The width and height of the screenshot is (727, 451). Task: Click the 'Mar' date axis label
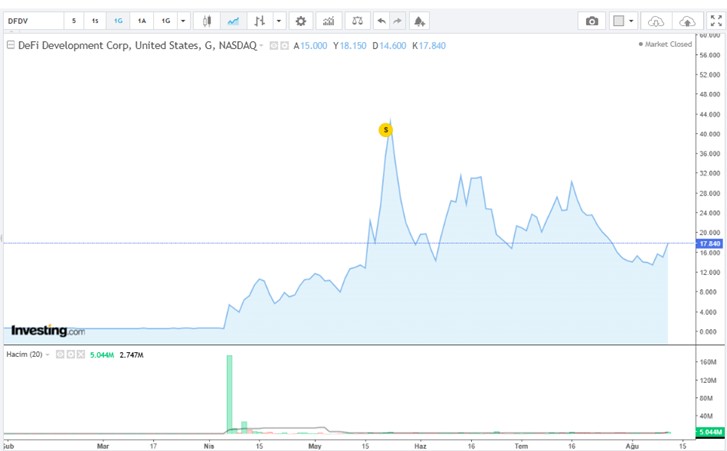(x=103, y=446)
